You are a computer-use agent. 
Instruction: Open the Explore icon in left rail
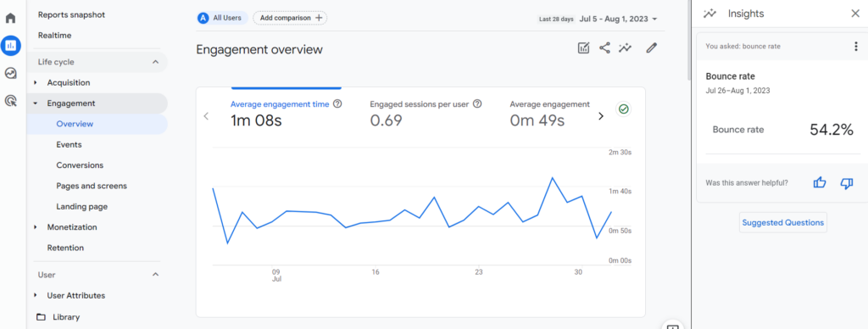(10, 73)
